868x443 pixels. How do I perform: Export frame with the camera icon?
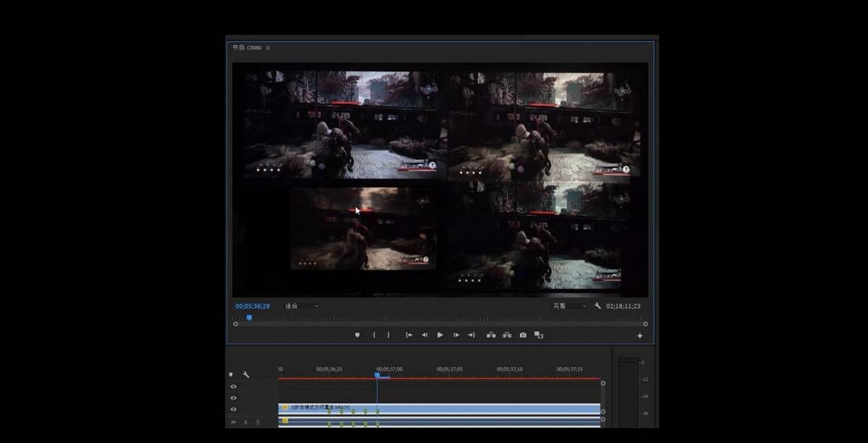click(523, 335)
